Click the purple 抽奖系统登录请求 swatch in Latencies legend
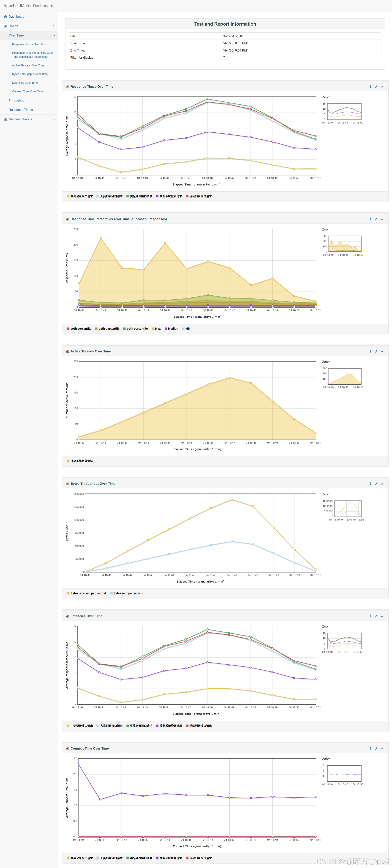The width and height of the screenshot is (392, 868). click(157, 726)
